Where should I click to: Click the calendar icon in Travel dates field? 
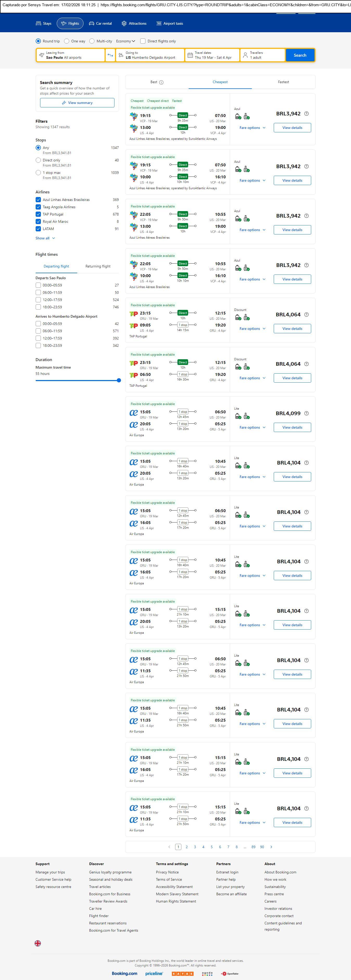click(x=190, y=55)
